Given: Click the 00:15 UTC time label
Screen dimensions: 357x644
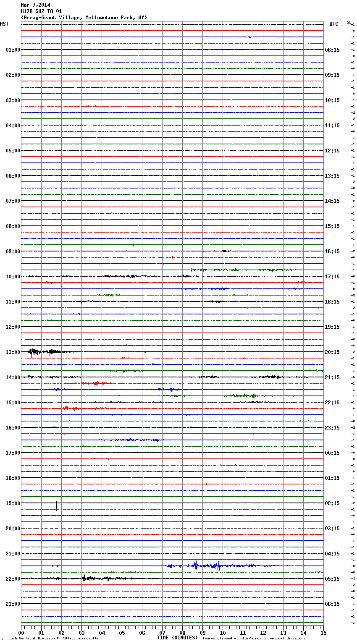Looking at the screenshot, I should click(x=332, y=453).
